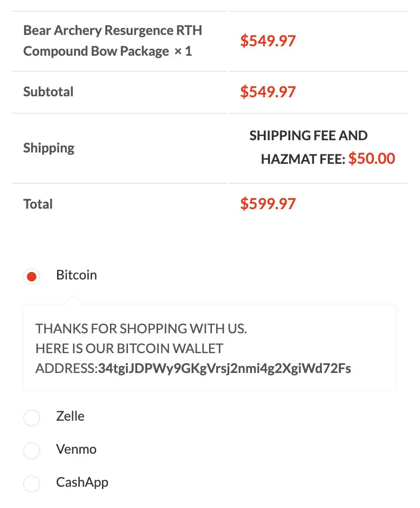Click the product price $549.97 in first row
The height and width of the screenshot is (508, 420).
click(268, 41)
